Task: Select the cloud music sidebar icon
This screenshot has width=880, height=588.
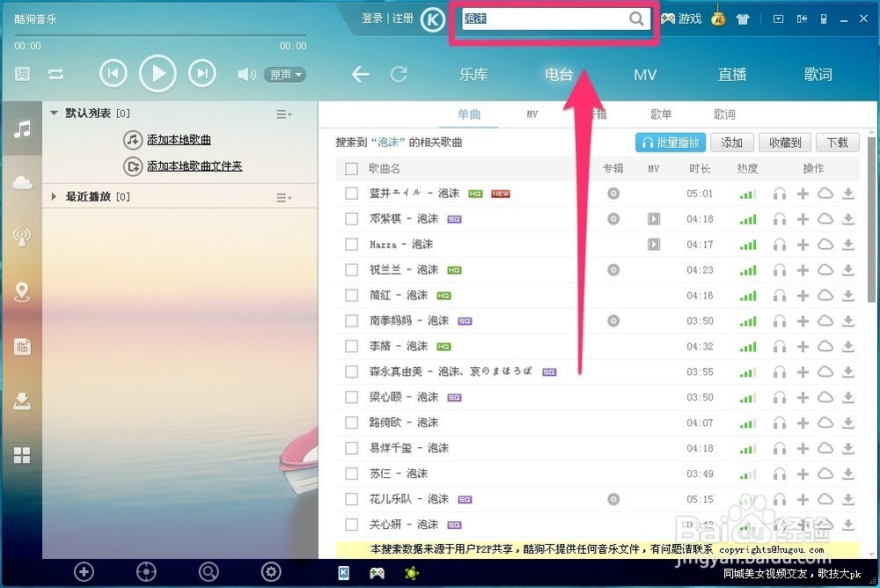Action: [21, 181]
